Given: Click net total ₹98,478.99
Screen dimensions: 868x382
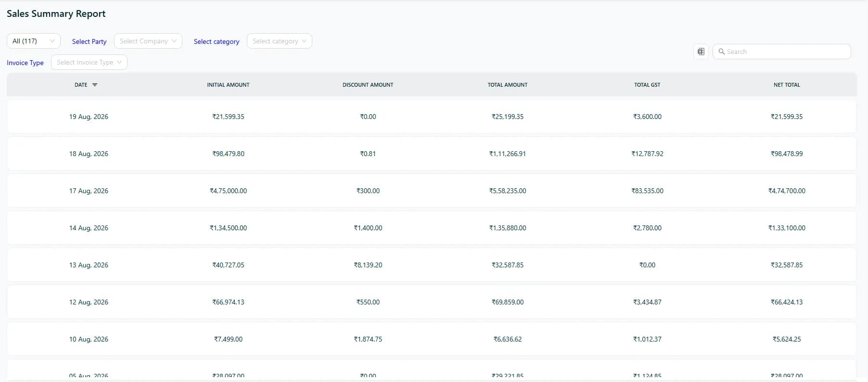Looking at the screenshot, I should pos(787,154).
